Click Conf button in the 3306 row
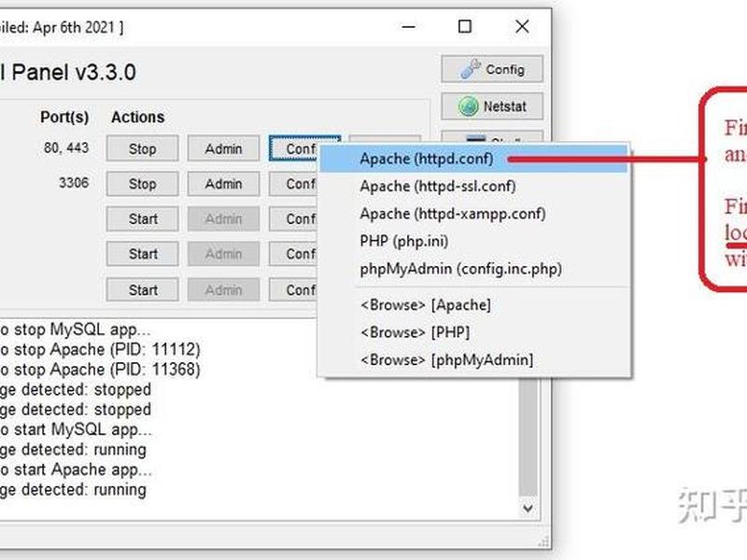Screen dimensions: 747x560 [294, 184]
